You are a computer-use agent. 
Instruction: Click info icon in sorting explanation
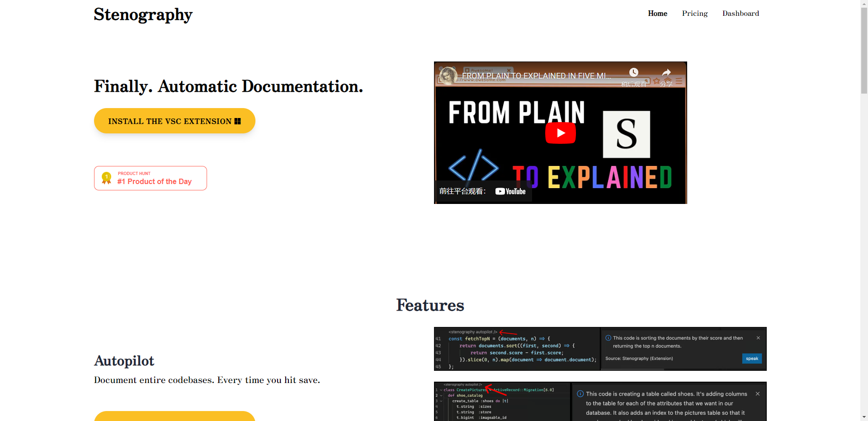pos(608,338)
